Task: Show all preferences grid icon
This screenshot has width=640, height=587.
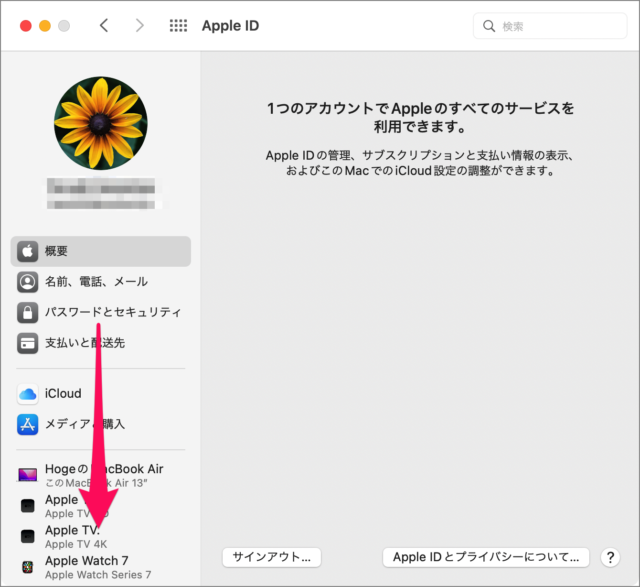Action: pos(178,26)
